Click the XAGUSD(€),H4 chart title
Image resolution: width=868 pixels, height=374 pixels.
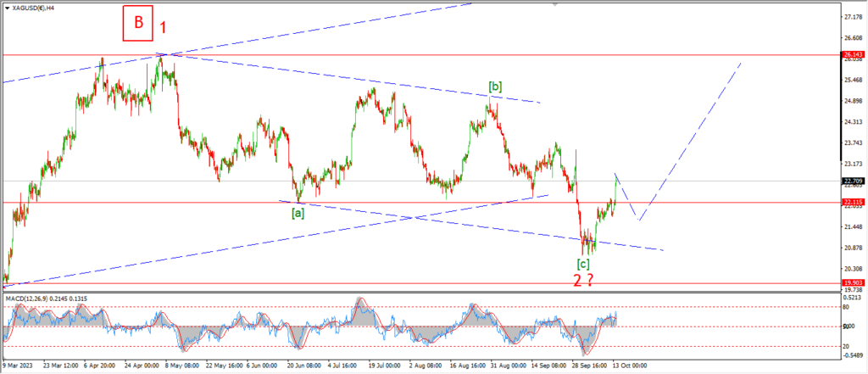pyautogui.click(x=34, y=8)
